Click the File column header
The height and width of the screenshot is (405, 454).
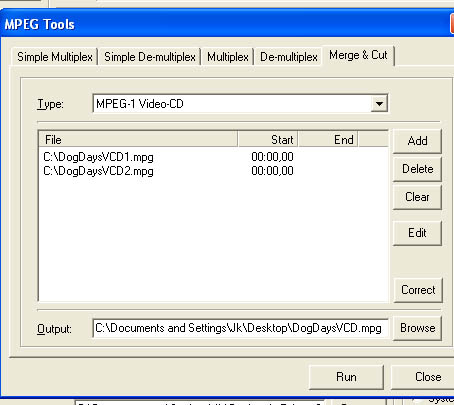click(x=138, y=139)
